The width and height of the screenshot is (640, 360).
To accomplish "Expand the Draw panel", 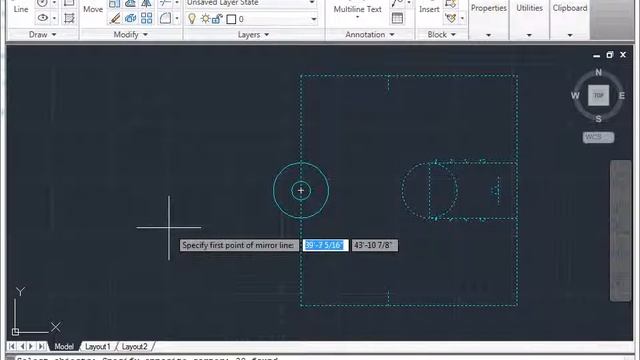I will [42, 35].
